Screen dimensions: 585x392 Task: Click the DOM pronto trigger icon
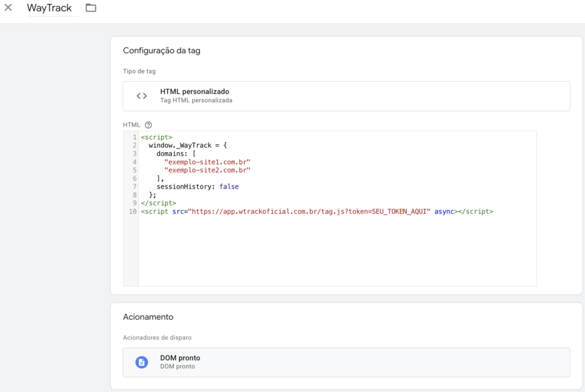pyautogui.click(x=142, y=362)
